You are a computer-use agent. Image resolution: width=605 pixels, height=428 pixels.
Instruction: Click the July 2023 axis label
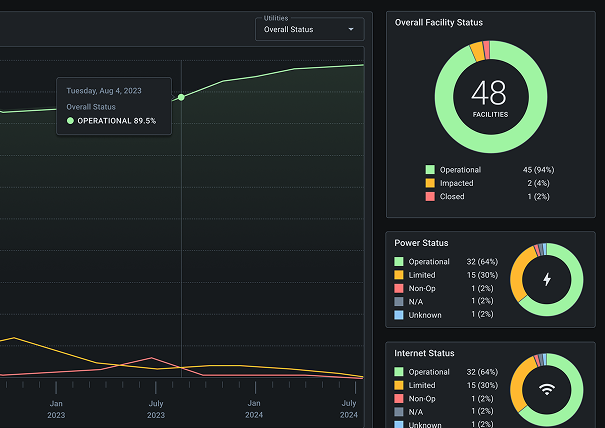(x=156, y=408)
